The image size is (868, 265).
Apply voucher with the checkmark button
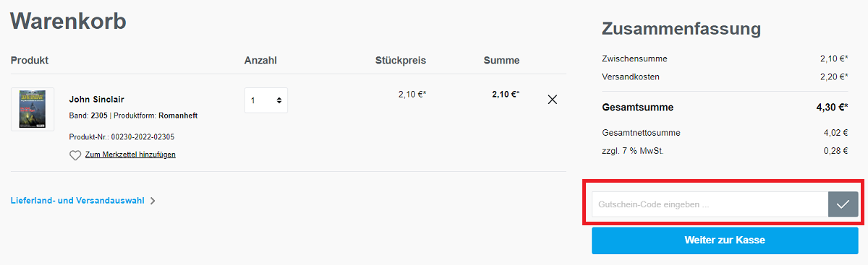click(x=843, y=204)
